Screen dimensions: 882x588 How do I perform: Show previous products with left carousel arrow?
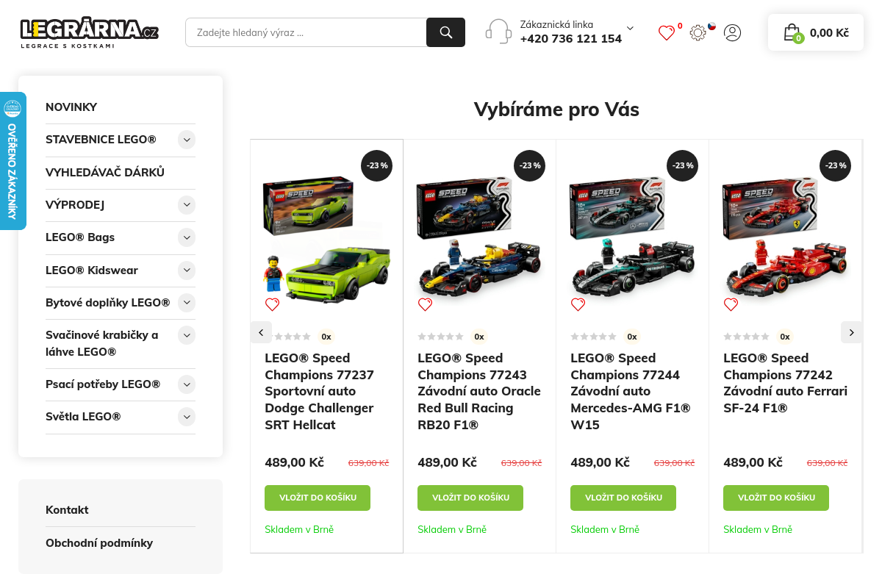tap(261, 332)
